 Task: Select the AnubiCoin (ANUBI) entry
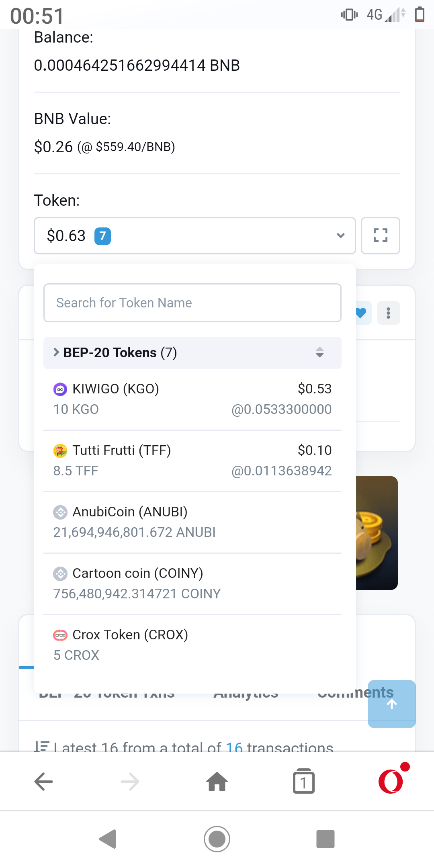pyautogui.click(x=192, y=522)
